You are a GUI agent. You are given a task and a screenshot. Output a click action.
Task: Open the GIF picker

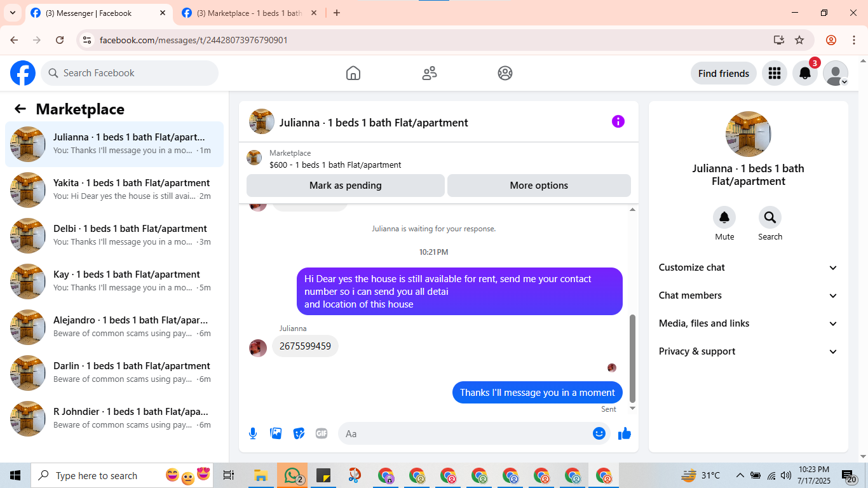point(322,433)
